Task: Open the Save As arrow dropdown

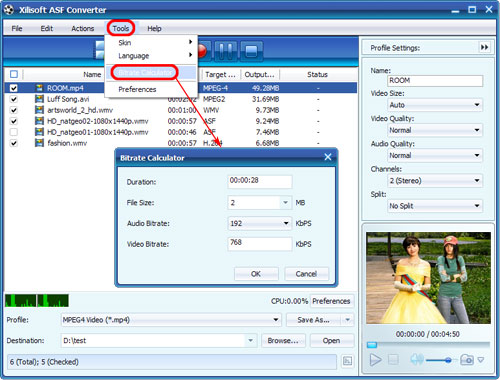Action: [x=347, y=320]
